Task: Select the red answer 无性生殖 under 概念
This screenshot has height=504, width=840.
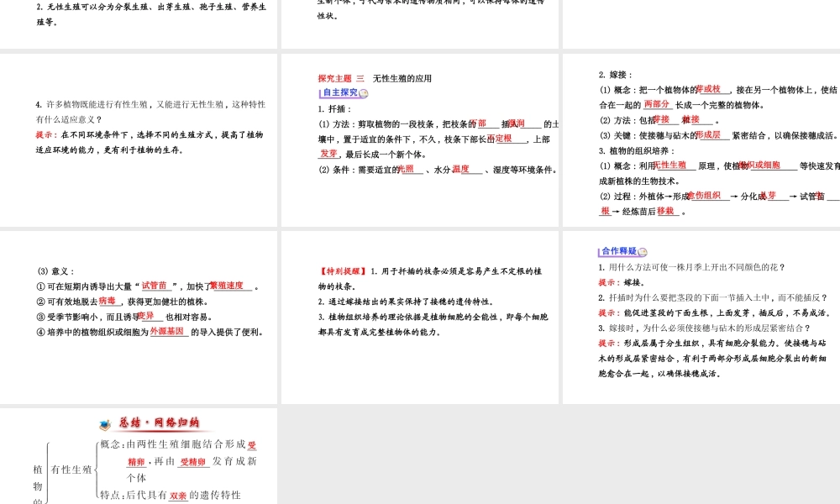Action: coord(669,165)
